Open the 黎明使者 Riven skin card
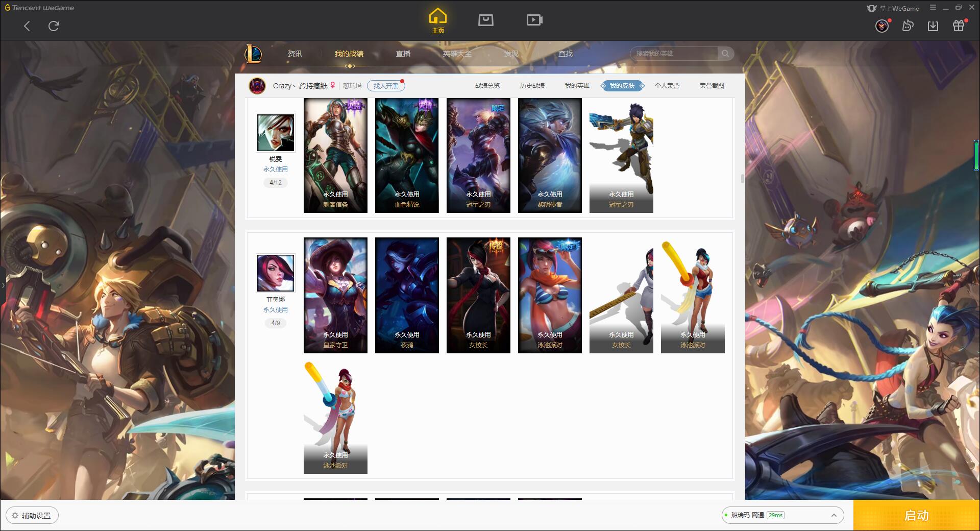The width and height of the screenshot is (980, 531). [550, 155]
